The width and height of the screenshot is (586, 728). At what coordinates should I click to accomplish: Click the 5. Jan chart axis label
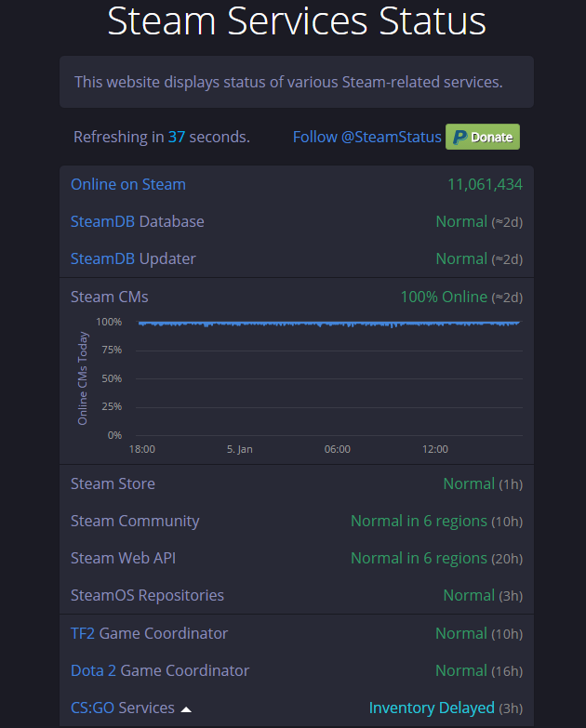240,449
